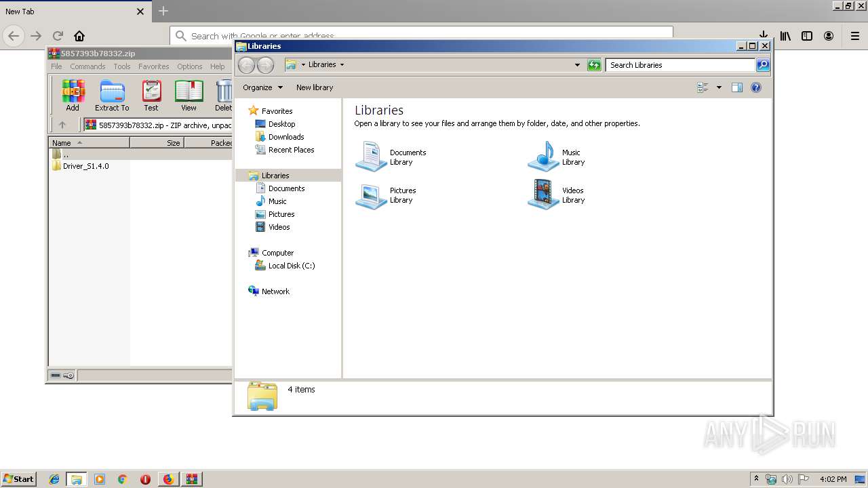Close the New Tab tab
Viewport: 868px width, 488px height.
click(x=140, y=12)
